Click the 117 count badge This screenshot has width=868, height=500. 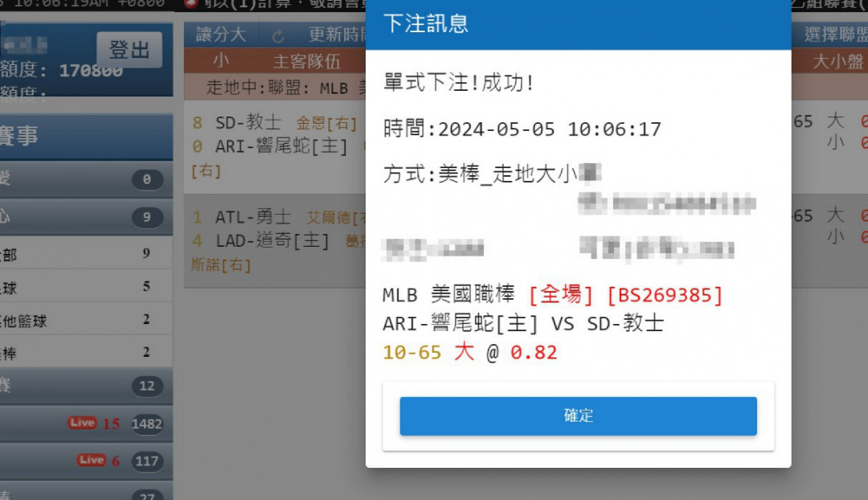[147, 461]
